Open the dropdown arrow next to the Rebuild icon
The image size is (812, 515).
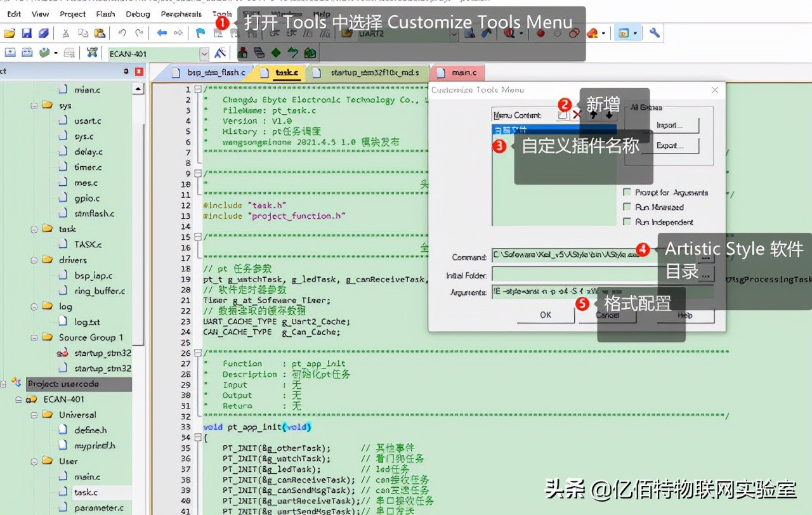point(56,53)
